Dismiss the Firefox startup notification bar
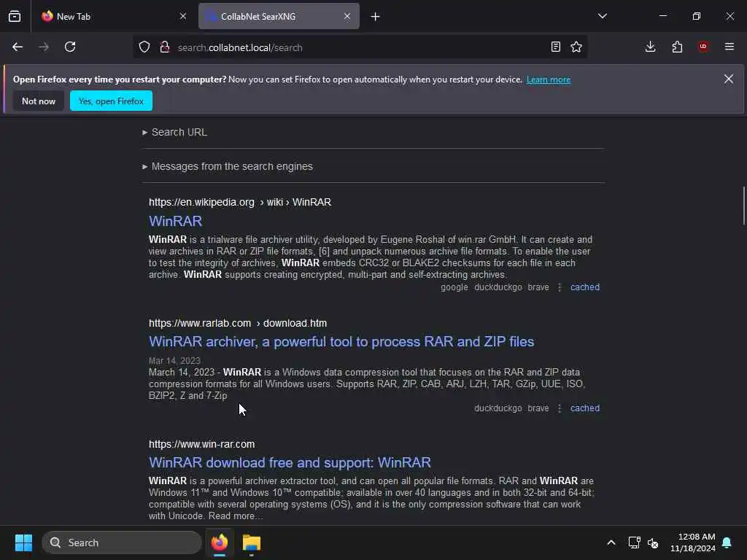 point(729,79)
